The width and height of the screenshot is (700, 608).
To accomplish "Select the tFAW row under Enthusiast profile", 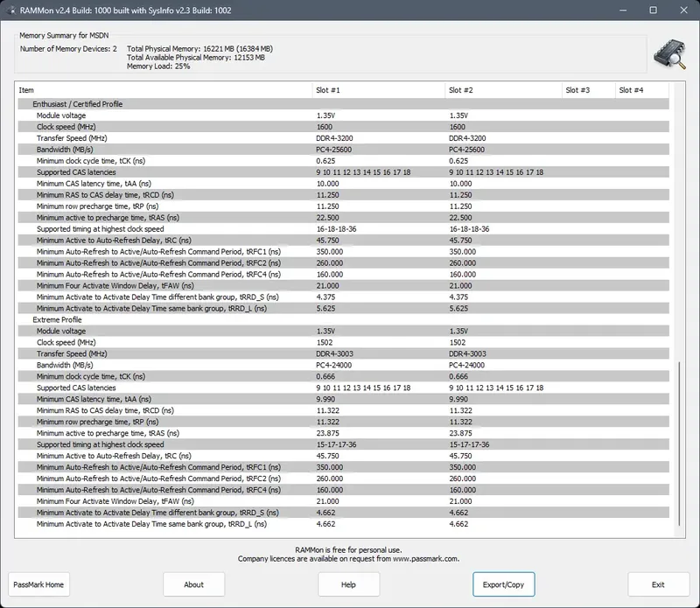I will [x=343, y=286].
